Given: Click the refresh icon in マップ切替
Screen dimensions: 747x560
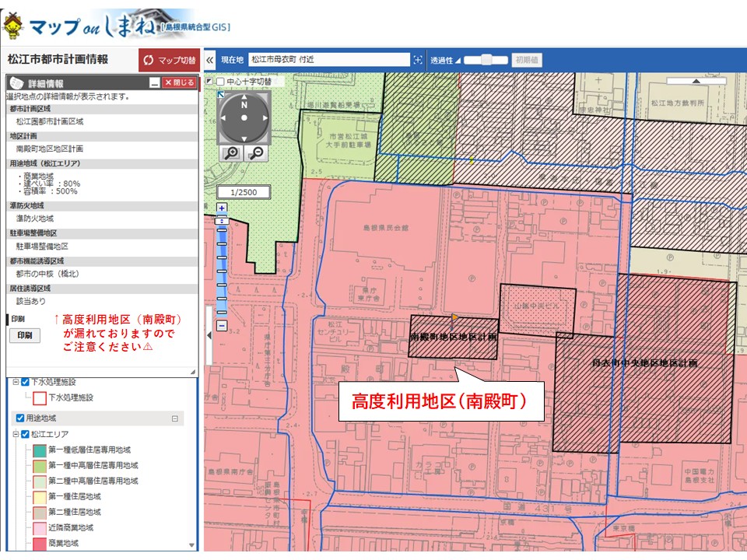Looking at the screenshot, I should click(x=149, y=60).
